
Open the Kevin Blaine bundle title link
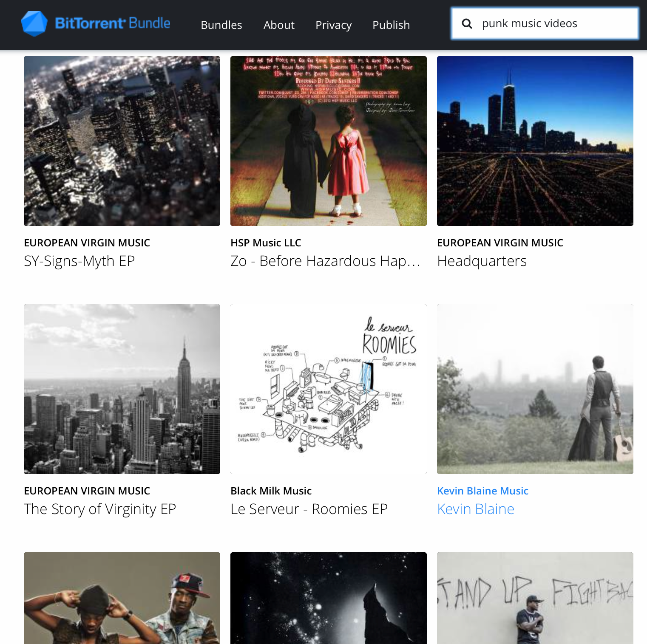[x=475, y=509]
